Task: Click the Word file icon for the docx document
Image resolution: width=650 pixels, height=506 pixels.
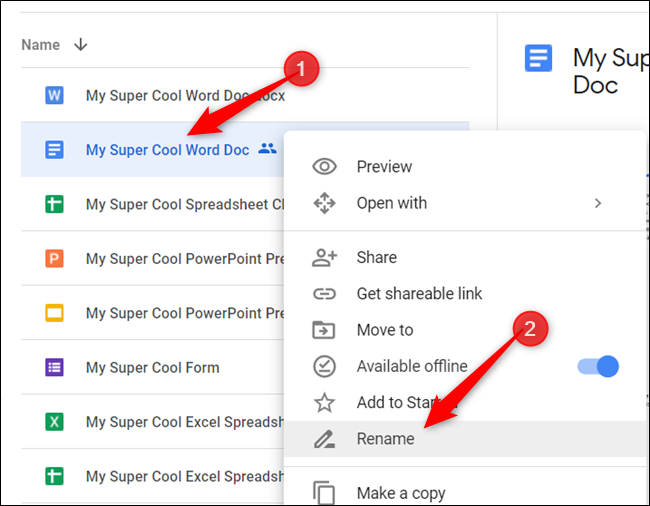Action: (54, 96)
